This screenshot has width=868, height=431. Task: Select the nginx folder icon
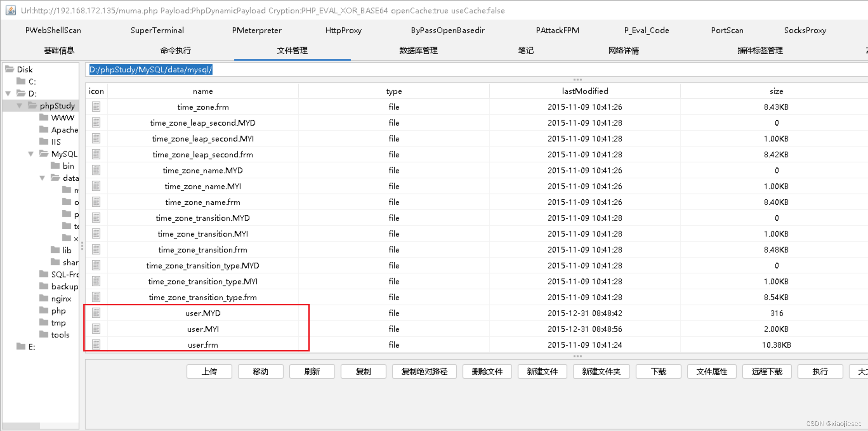[x=44, y=298]
